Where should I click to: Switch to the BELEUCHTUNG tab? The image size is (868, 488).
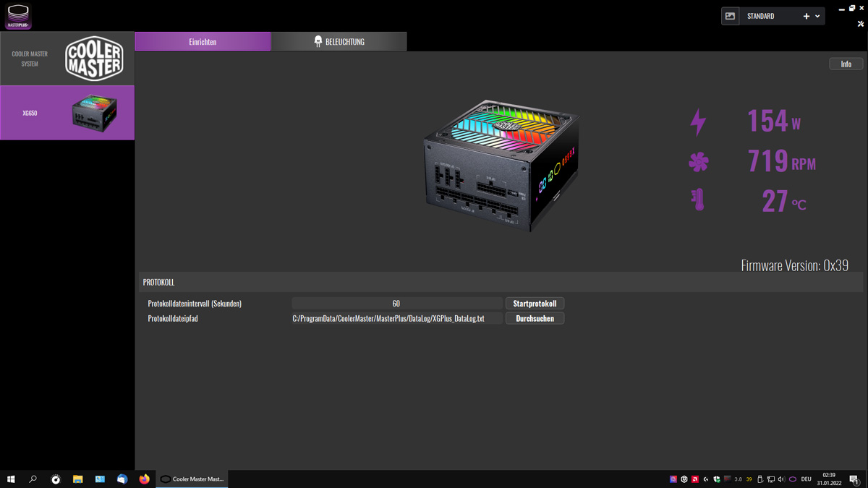pos(339,42)
